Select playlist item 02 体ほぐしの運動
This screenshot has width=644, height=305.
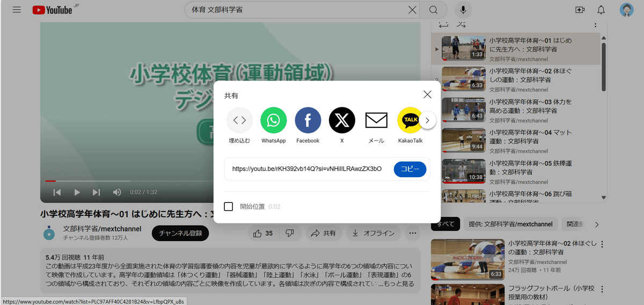[516, 79]
